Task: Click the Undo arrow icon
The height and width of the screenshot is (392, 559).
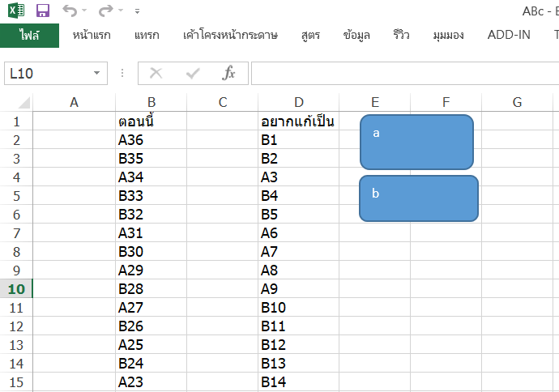Action: tap(70, 11)
